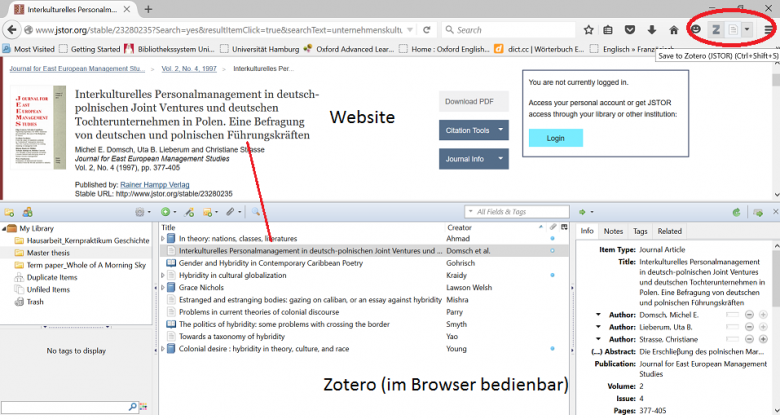The image size is (780, 419).
Task: Open Zotero pane with the Z button
Action: point(716,30)
